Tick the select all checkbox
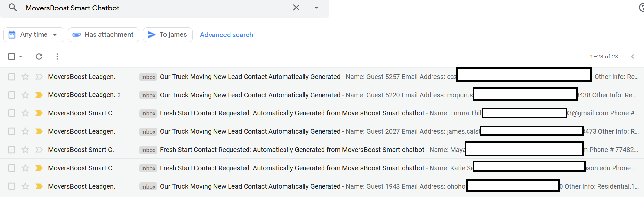Image resolution: width=644 pixels, height=197 pixels. 11,57
